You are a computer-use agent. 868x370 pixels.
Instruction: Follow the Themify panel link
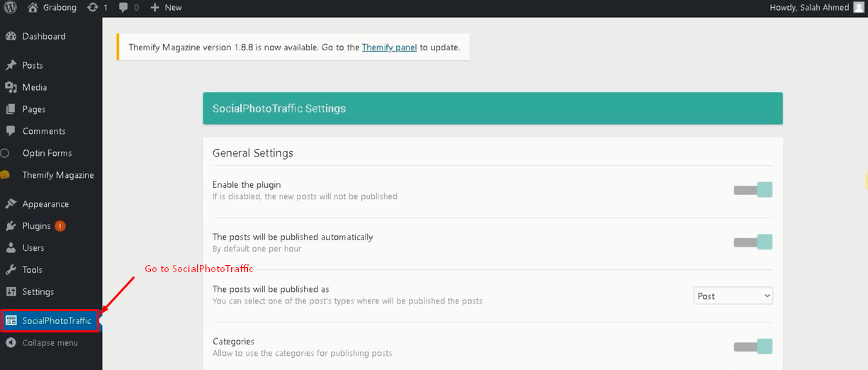point(389,47)
